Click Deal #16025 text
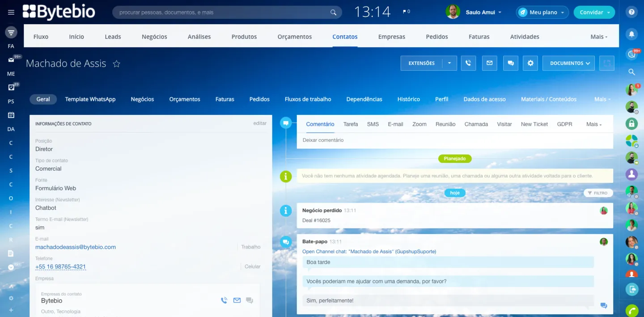This screenshot has width=644, height=317. click(x=316, y=220)
